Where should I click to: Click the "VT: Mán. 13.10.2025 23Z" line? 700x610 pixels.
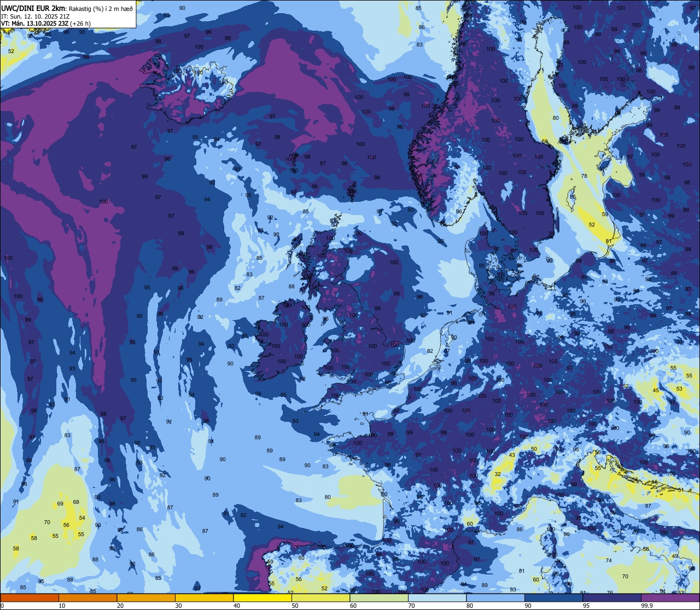[x=35, y=24]
